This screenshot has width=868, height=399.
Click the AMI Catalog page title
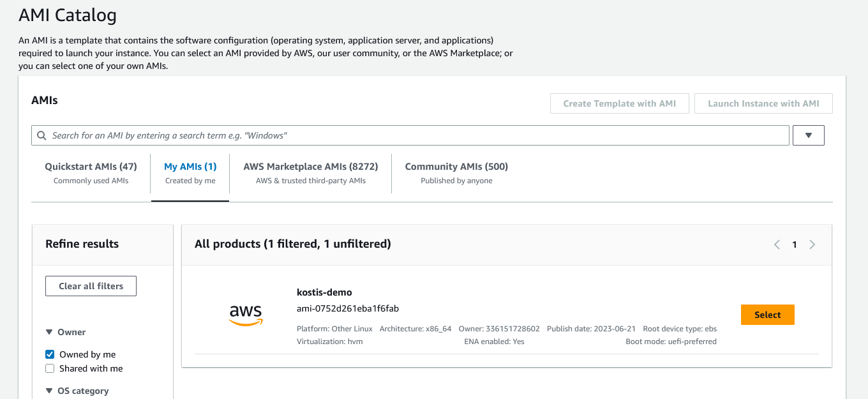point(68,15)
